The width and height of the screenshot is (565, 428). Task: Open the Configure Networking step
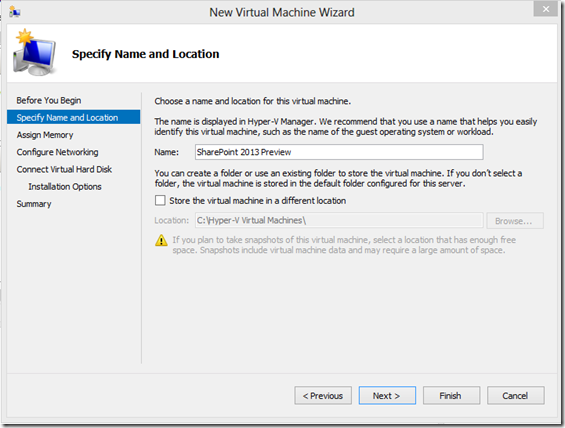pyautogui.click(x=57, y=152)
